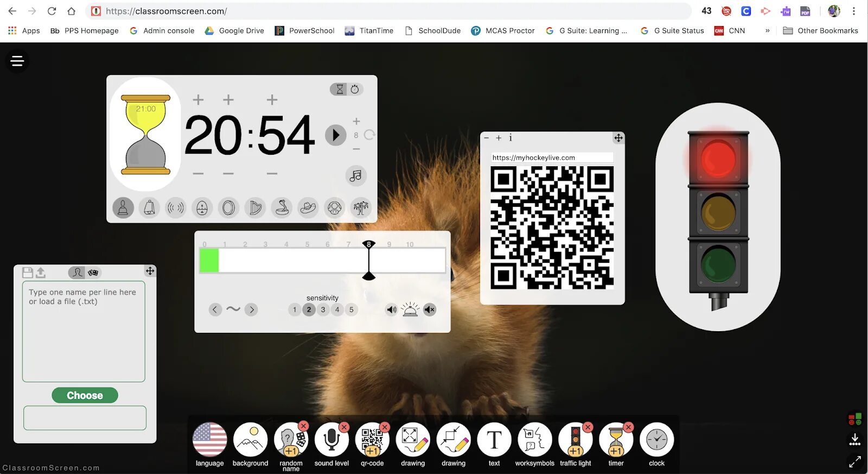The height and width of the screenshot is (474, 868).
Task: Click the timer repeat loop icon
Action: [x=369, y=135]
